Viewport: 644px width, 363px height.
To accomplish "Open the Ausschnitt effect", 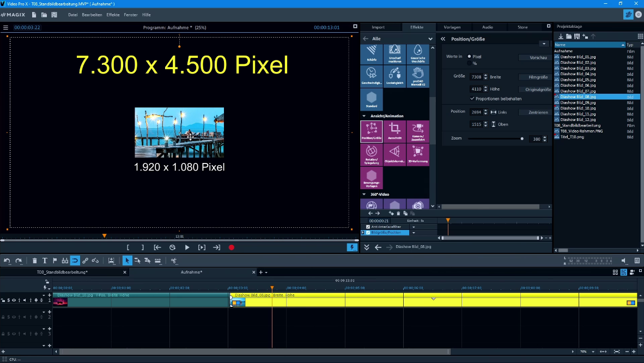I will (394, 131).
